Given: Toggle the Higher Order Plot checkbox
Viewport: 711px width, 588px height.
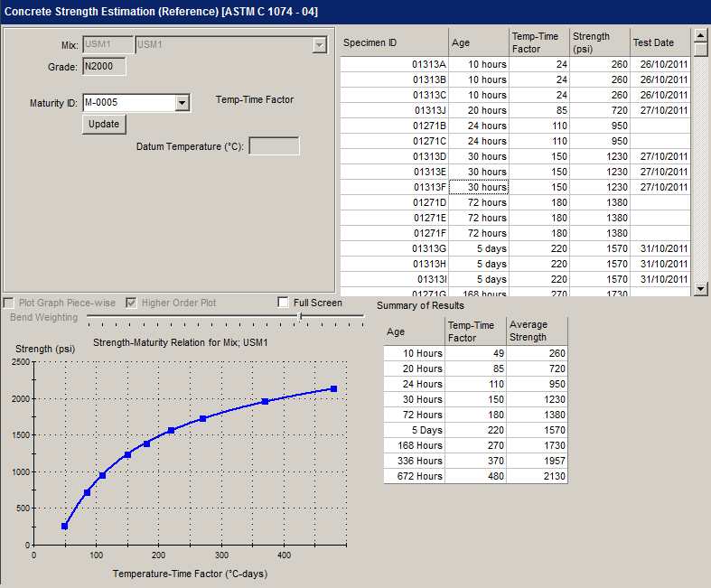Looking at the screenshot, I should tap(132, 303).
